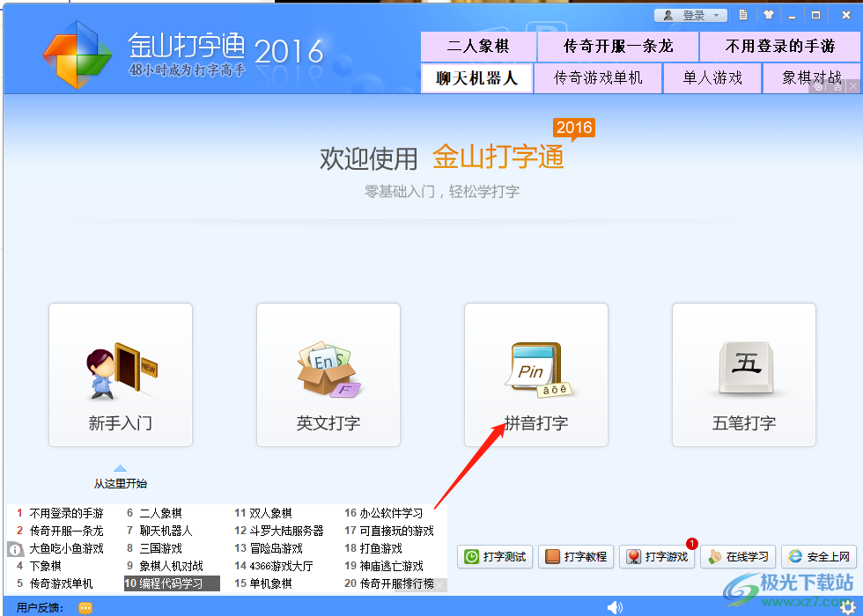The height and width of the screenshot is (616, 863).
Task: Open the 英文打字 English typing card
Action: [x=328, y=375]
